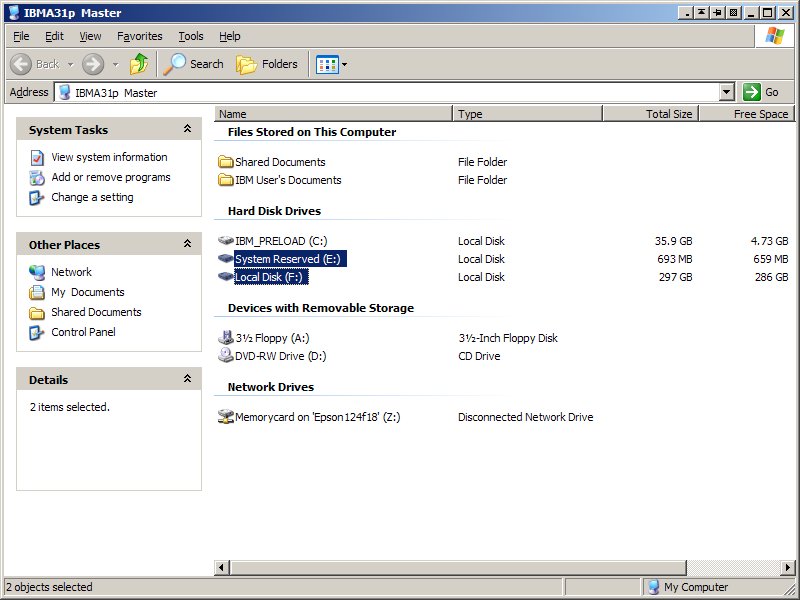
Task: Collapse the System Tasks panel
Action: (187, 129)
